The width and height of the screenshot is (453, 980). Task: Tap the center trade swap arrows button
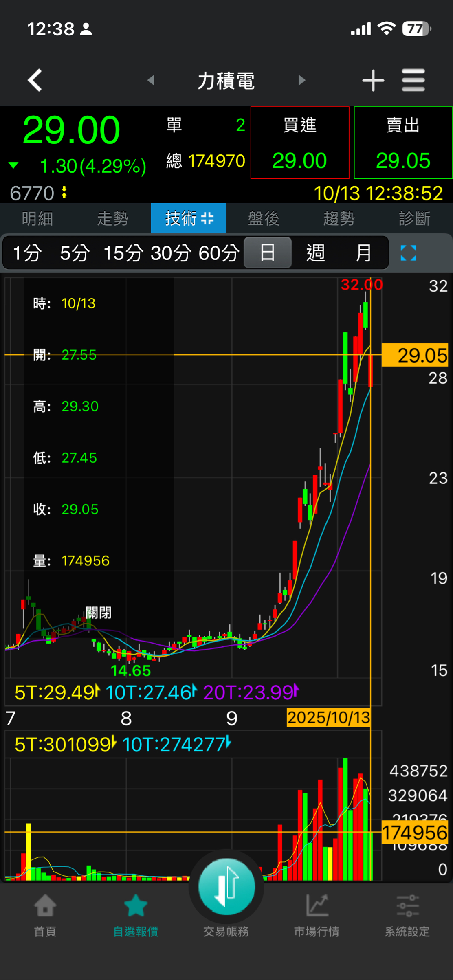coord(226,886)
